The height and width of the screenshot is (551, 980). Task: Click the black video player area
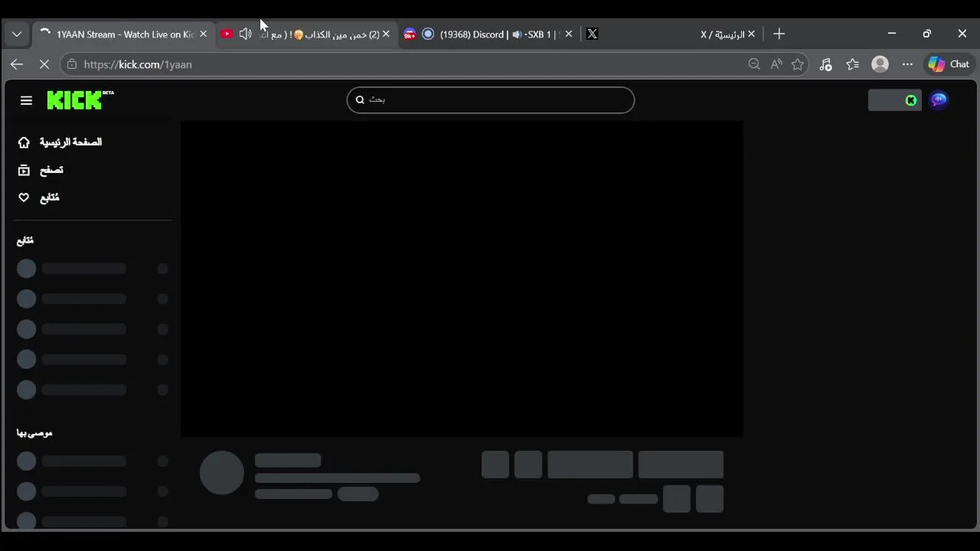pos(462,279)
